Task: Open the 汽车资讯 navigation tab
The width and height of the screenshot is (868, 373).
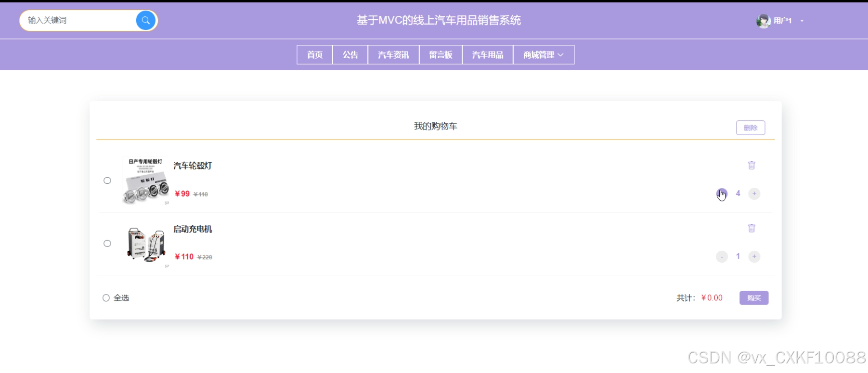Action: (393, 55)
